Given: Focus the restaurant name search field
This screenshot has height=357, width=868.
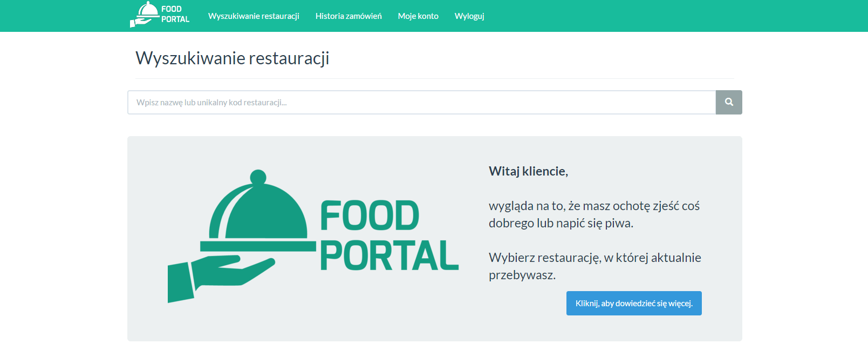Looking at the screenshot, I should (421, 102).
